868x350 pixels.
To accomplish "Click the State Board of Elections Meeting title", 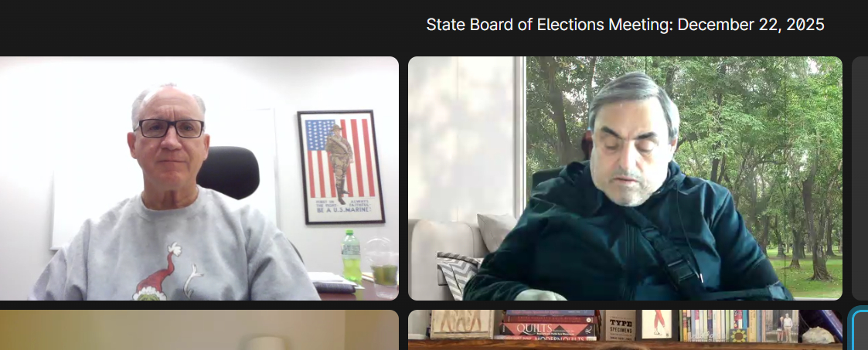I will (x=625, y=24).
